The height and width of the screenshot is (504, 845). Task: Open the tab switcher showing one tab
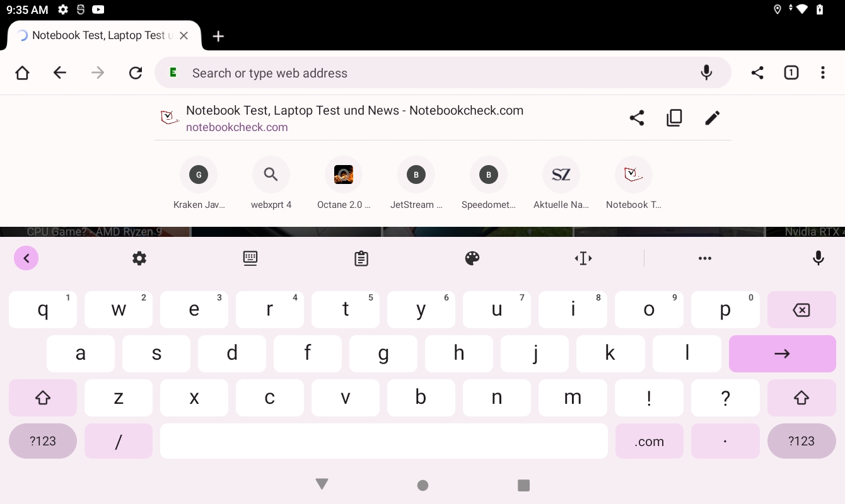(791, 73)
